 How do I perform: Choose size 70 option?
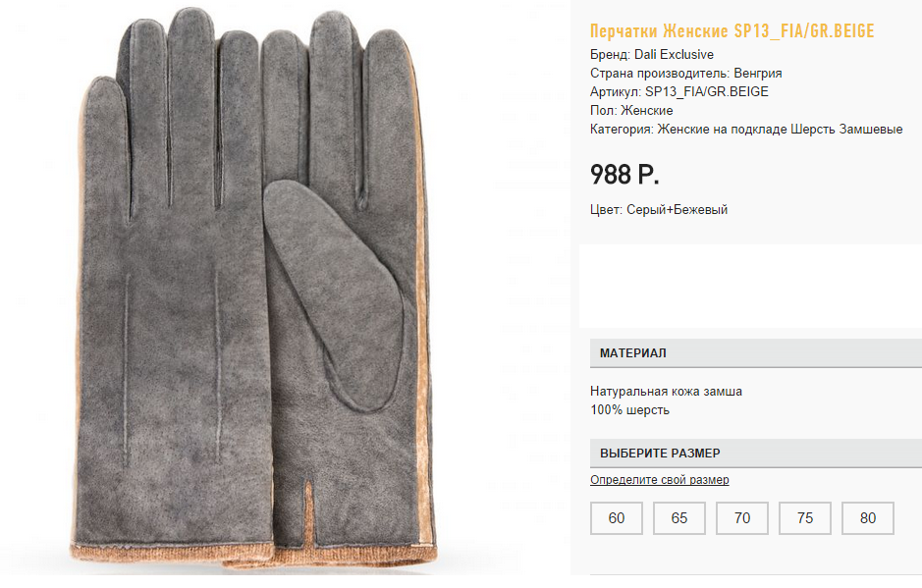[x=742, y=518]
